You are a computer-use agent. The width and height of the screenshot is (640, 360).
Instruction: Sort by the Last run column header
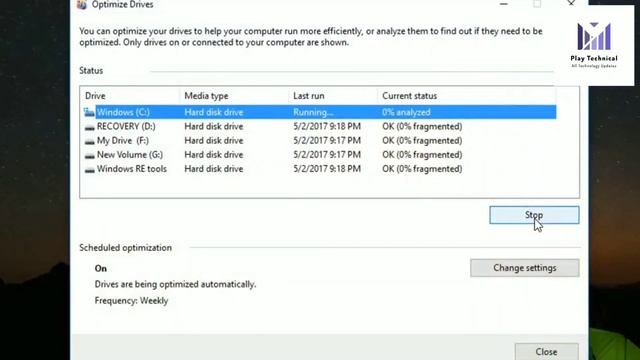click(333, 96)
